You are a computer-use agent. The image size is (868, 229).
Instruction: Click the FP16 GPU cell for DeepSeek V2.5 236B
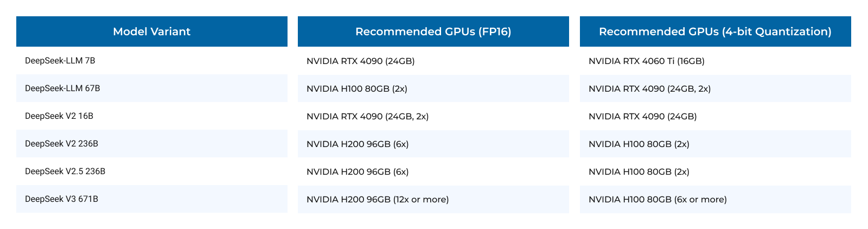point(358,172)
